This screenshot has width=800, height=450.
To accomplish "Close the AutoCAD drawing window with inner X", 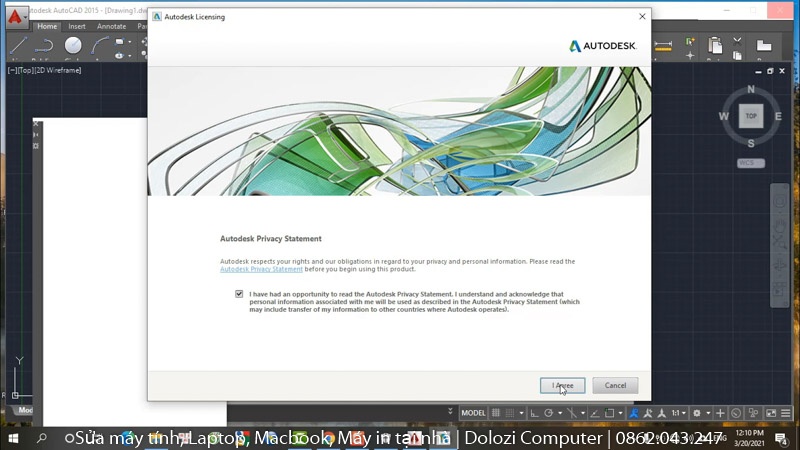I will pyautogui.click(x=782, y=71).
